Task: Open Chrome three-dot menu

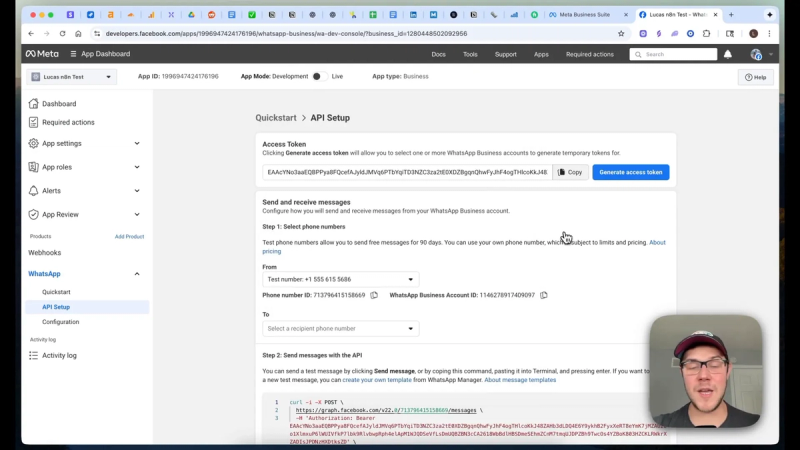Action: [769, 34]
